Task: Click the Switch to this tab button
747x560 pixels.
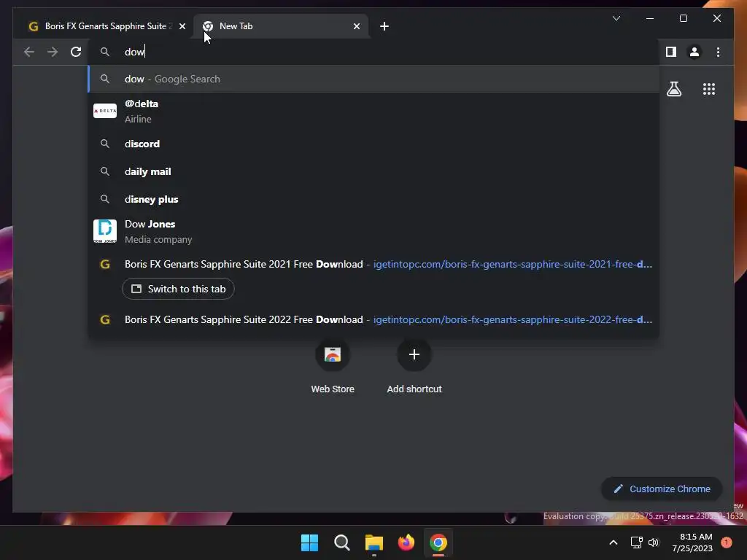Action: [178, 289]
